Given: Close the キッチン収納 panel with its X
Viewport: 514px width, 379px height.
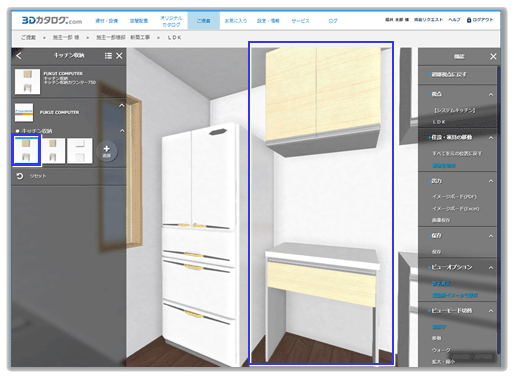Looking at the screenshot, I should 119,56.
